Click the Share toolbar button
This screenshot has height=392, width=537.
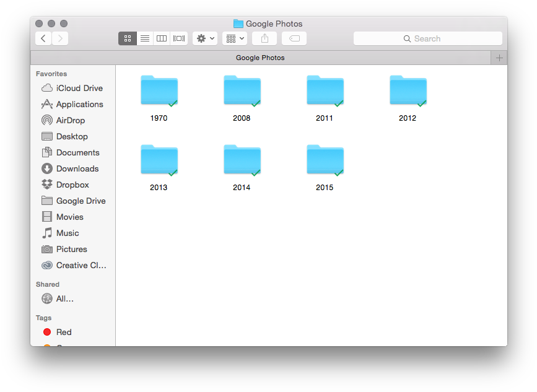264,38
